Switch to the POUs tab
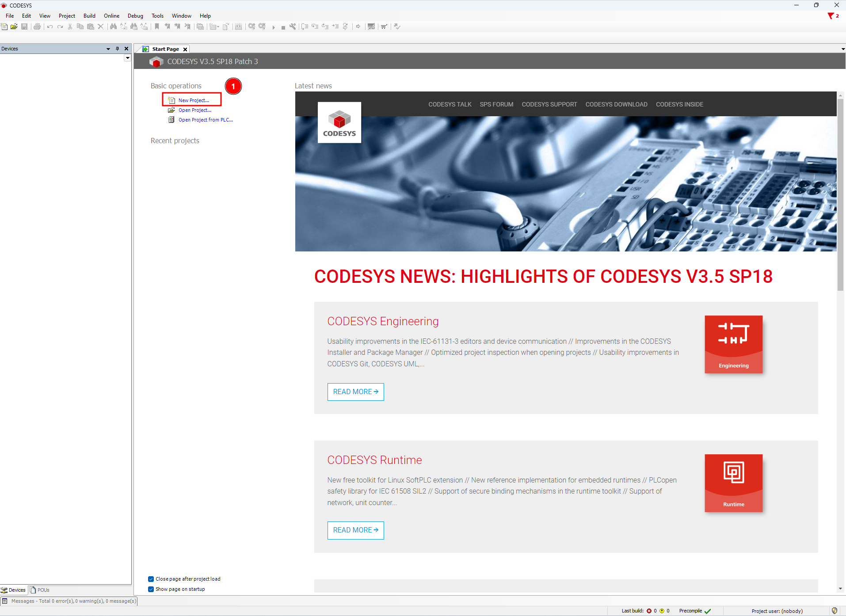Image resolution: width=846 pixels, height=616 pixels. (40, 590)
